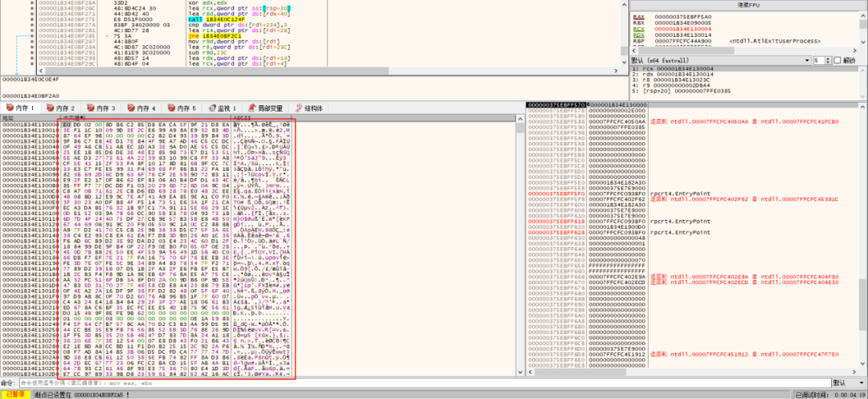Click the 已暂停 paused status label

coord(15,394)
